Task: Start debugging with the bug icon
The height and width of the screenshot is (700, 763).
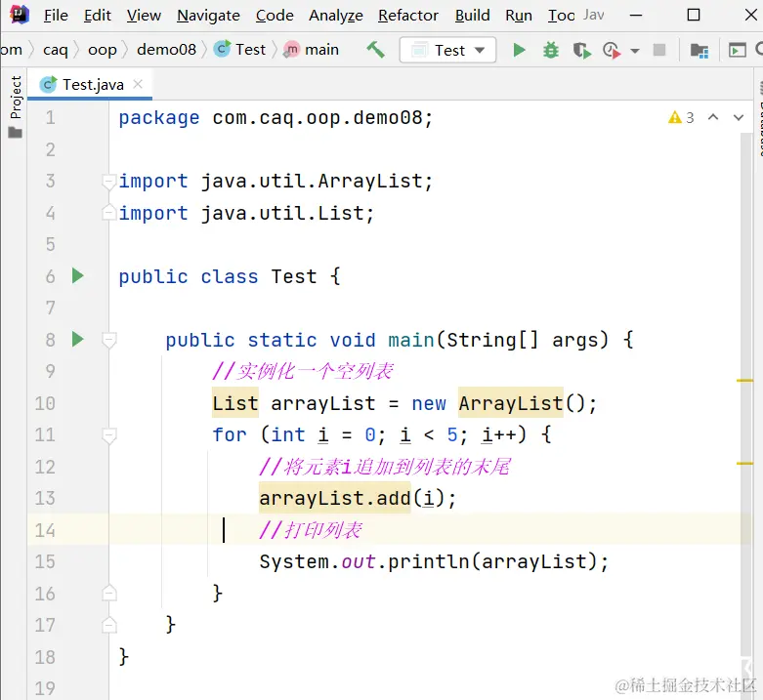Action: (551, 50)
